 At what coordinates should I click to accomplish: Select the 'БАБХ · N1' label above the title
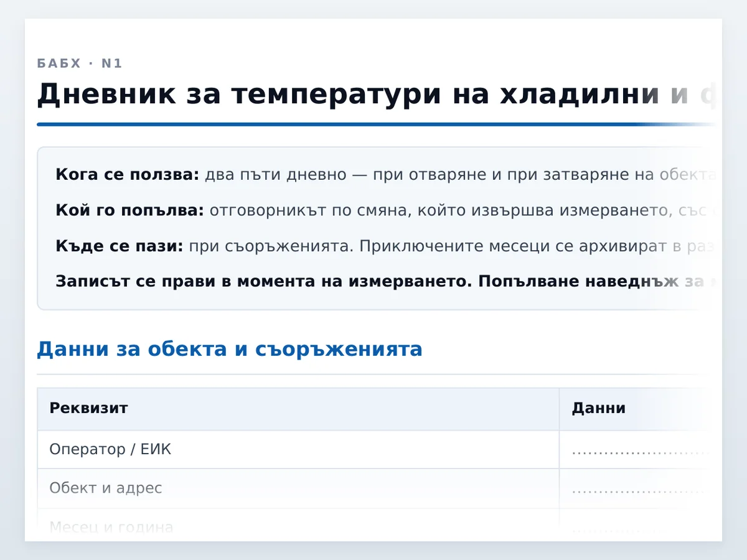tap(80, 63)
